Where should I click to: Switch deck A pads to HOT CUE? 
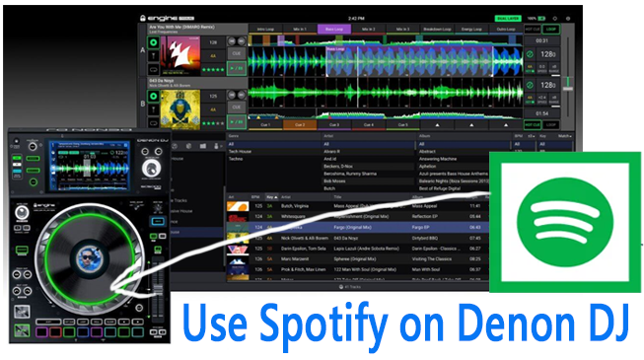533,30
